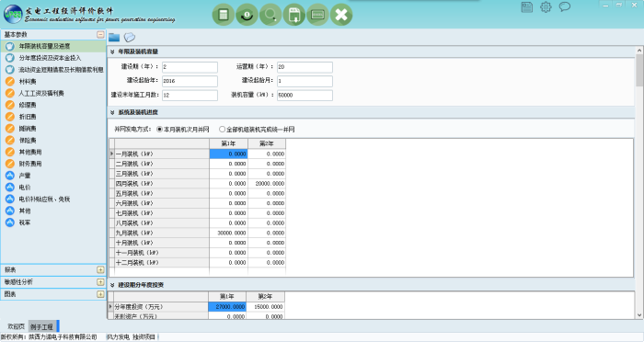Screen dimensions: 644x342
Task: Click the 六月装机（kW） row header
Action: click(161, 203)
